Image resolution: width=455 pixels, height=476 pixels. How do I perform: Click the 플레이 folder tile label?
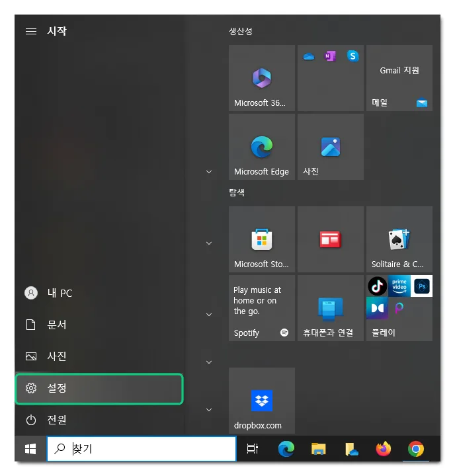click(384, 333)
